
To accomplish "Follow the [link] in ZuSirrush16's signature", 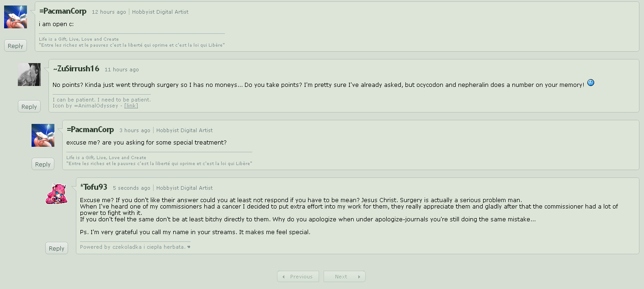I will (131, 106).
